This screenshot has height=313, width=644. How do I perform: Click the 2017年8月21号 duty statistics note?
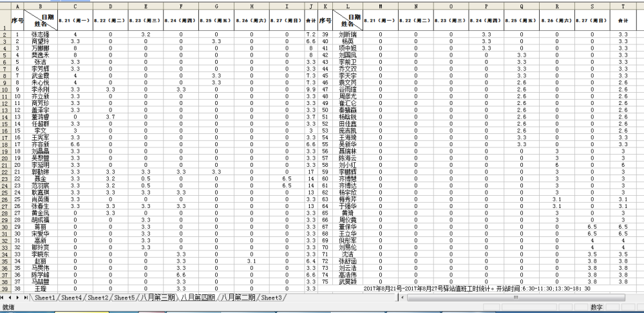[x=477, y=289]
